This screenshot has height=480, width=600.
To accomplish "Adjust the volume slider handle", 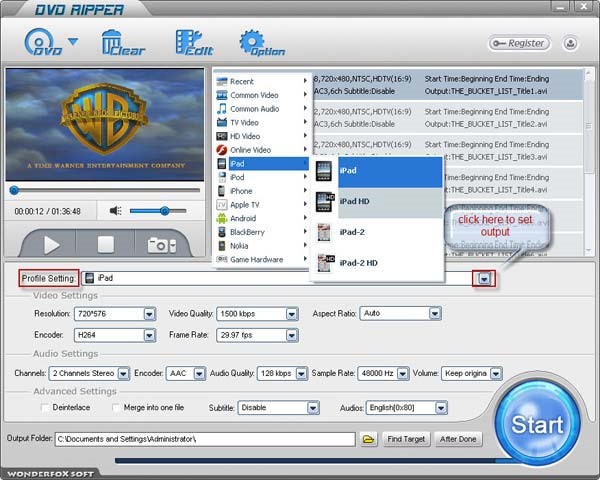I will (x=165, y=211).
